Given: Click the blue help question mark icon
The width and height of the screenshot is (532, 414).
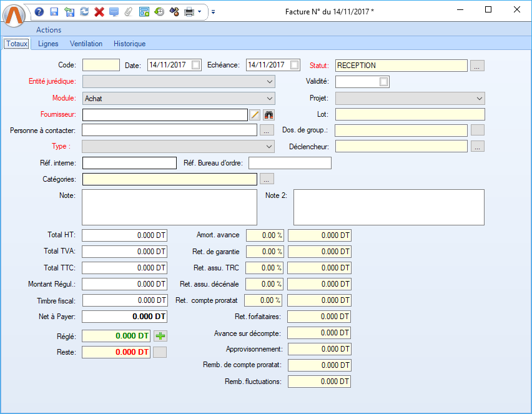Looking at the screenshot, I should [x=39, y=12].
